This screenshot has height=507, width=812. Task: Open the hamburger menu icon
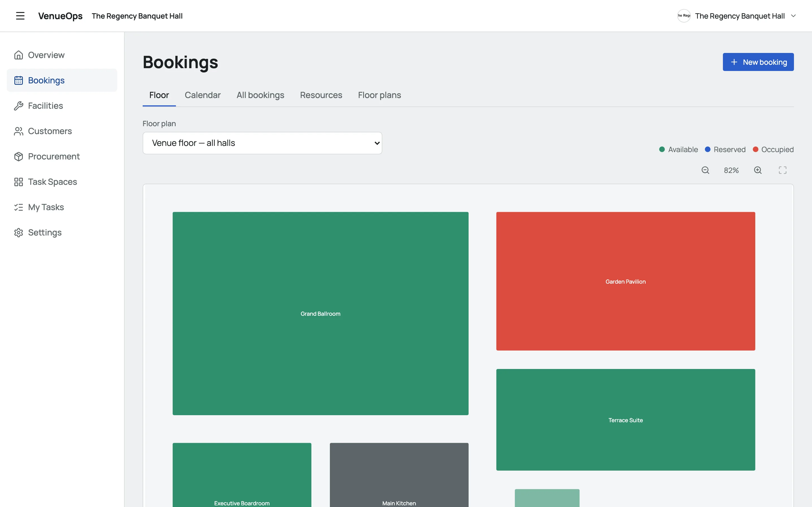pyautogui.click(x=20, y=16)
